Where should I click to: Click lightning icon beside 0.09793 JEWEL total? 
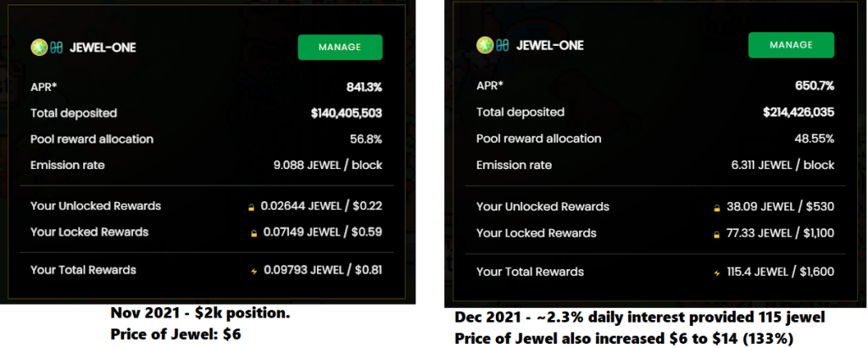[x=254, y=272]
